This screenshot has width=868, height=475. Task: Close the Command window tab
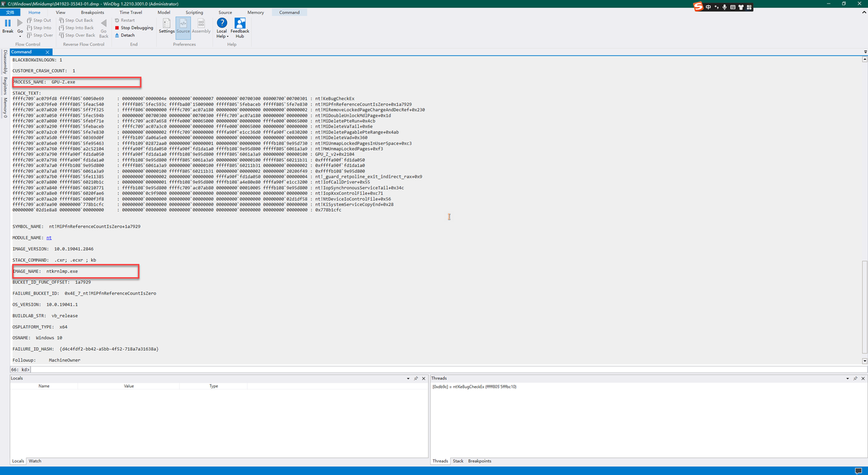(x=47, y=52)
